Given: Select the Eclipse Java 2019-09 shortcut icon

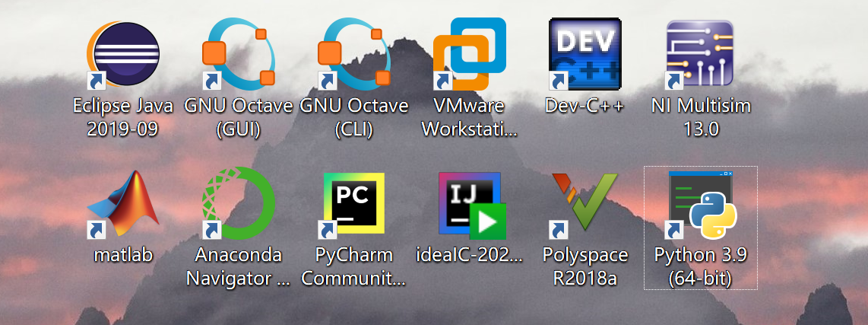Looking at the screenshot, I should coord(123,54).
